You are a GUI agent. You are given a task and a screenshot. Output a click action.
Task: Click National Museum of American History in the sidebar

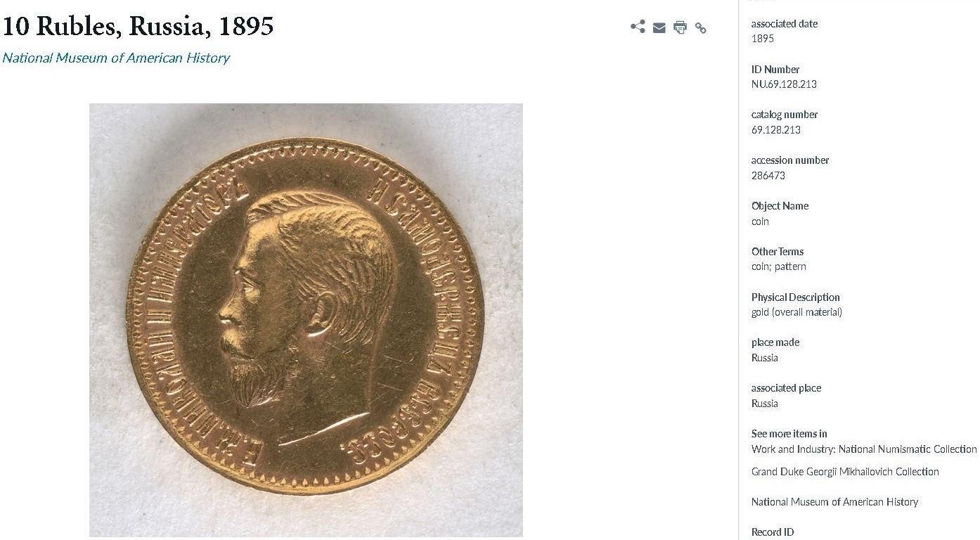click(x=834, y=502)
